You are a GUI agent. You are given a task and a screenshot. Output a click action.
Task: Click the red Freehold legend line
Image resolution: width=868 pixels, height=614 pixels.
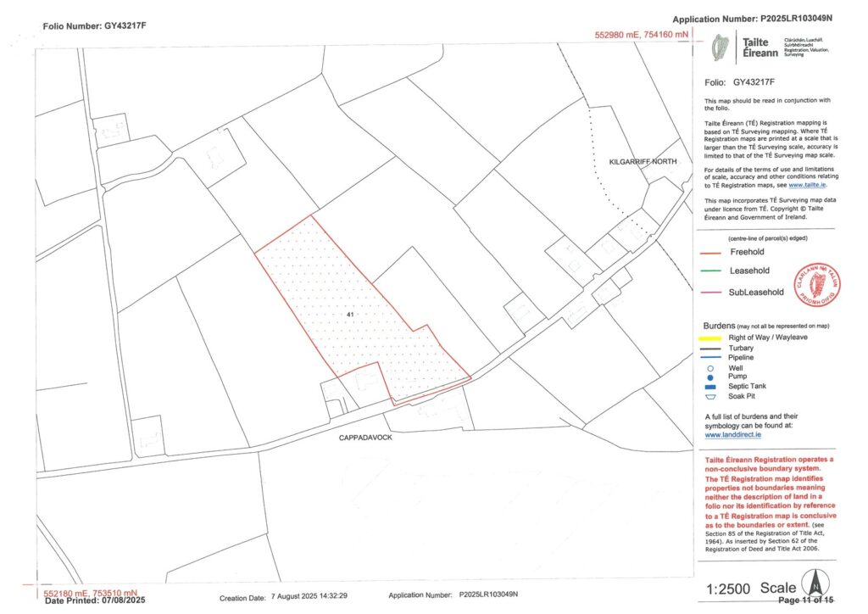710,253
